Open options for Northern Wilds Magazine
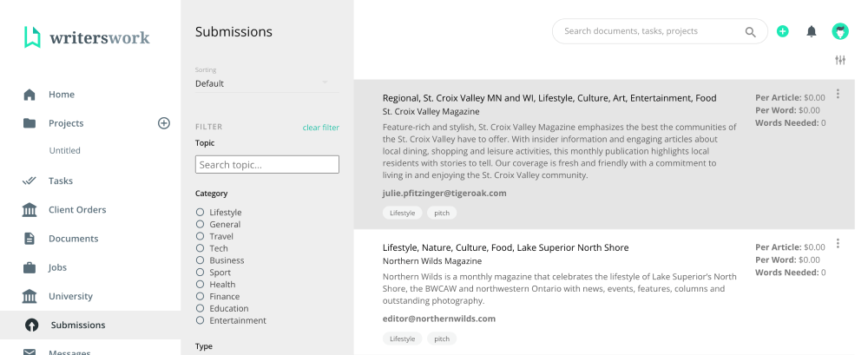Screen dimensions: 868x355 (x=838, y=243)
